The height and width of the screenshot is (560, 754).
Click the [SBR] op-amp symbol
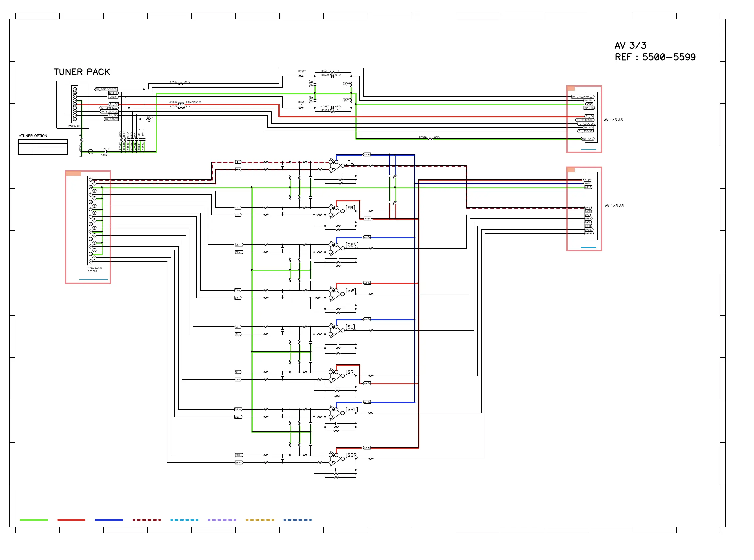(335, 459)
